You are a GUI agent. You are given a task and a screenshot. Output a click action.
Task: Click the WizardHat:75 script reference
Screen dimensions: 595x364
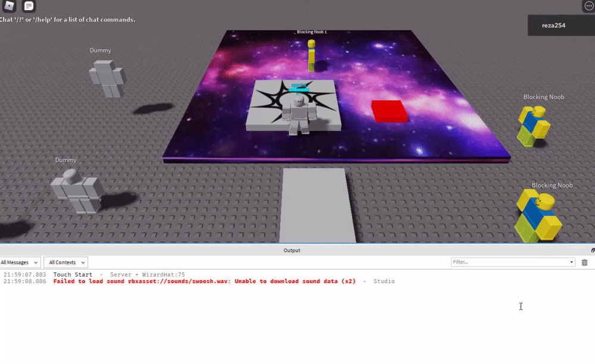(163, 275)
